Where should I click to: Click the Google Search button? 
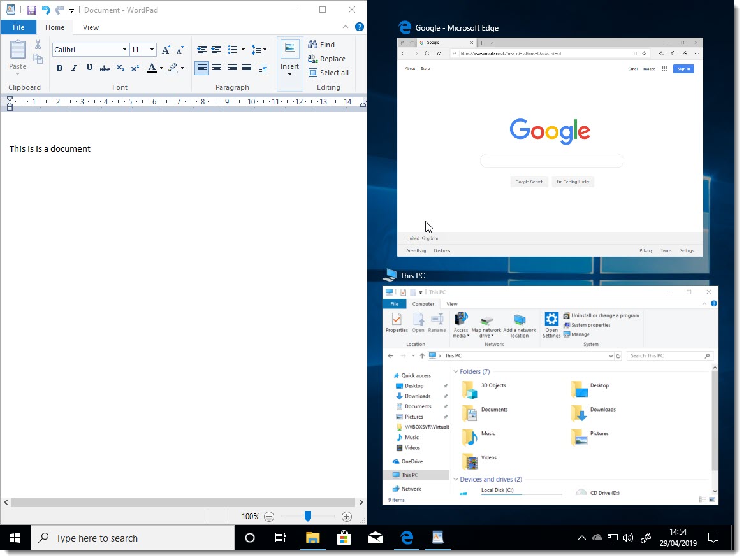529,182
